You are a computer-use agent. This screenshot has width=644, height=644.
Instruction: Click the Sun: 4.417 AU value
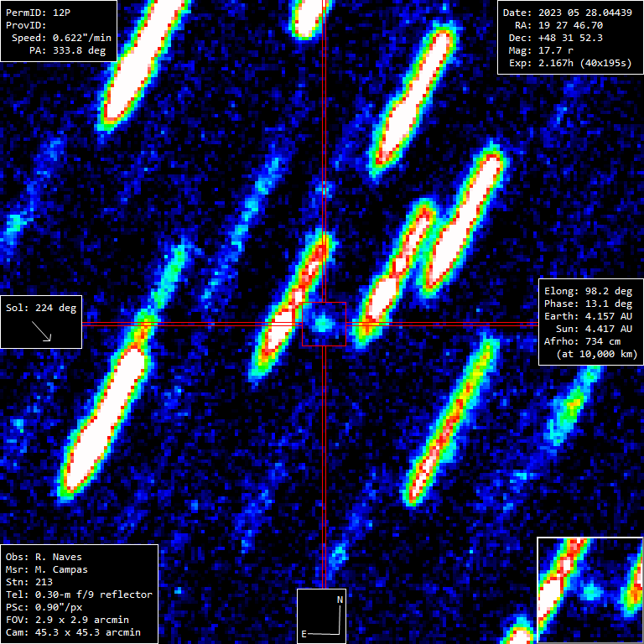click(x=594, y=329)
